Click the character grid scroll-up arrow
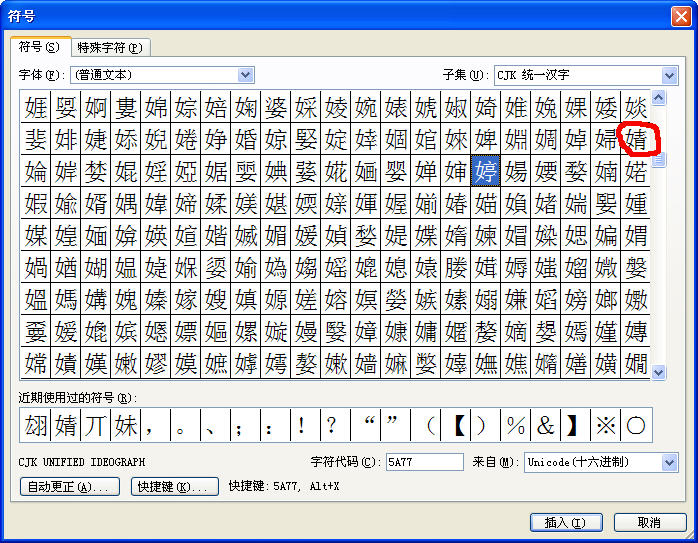Viewport: 698px width, 543px height. pyautogui.click(x=659, y=97)
